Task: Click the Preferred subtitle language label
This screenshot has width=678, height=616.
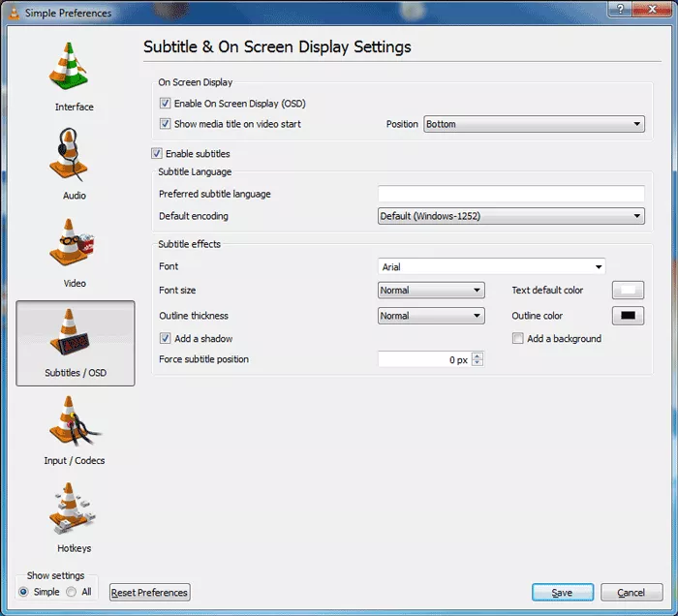Action: [214, 194]
